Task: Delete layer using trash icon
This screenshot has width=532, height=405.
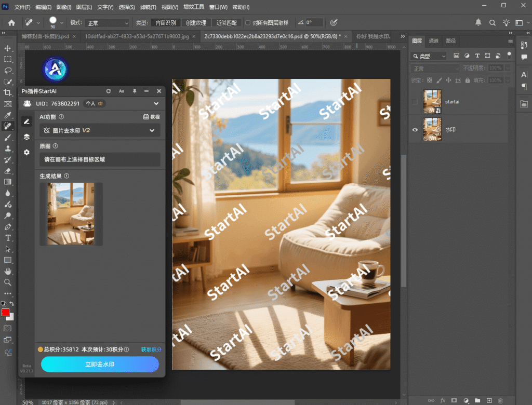Action: (x=500, y=400)
